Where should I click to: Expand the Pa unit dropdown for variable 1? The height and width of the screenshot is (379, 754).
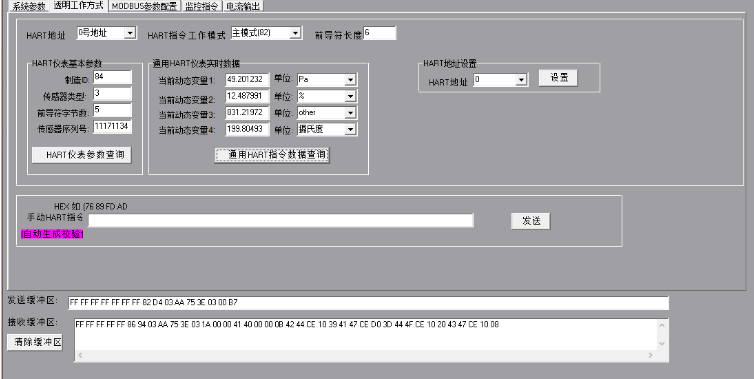(351, 80)
